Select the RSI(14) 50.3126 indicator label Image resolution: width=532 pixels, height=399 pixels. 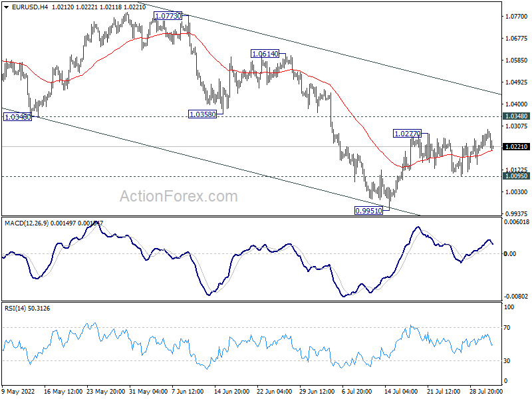point(27,309)
